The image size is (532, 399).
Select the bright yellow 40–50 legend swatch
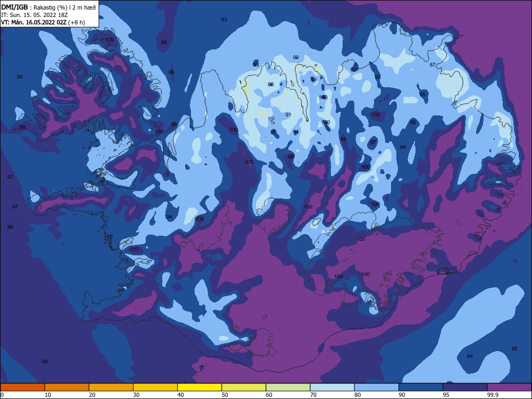click(x=199, y=387)
